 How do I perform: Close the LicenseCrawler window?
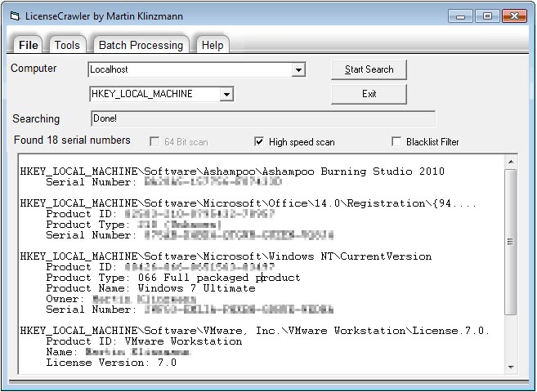[x=514, y=16]
